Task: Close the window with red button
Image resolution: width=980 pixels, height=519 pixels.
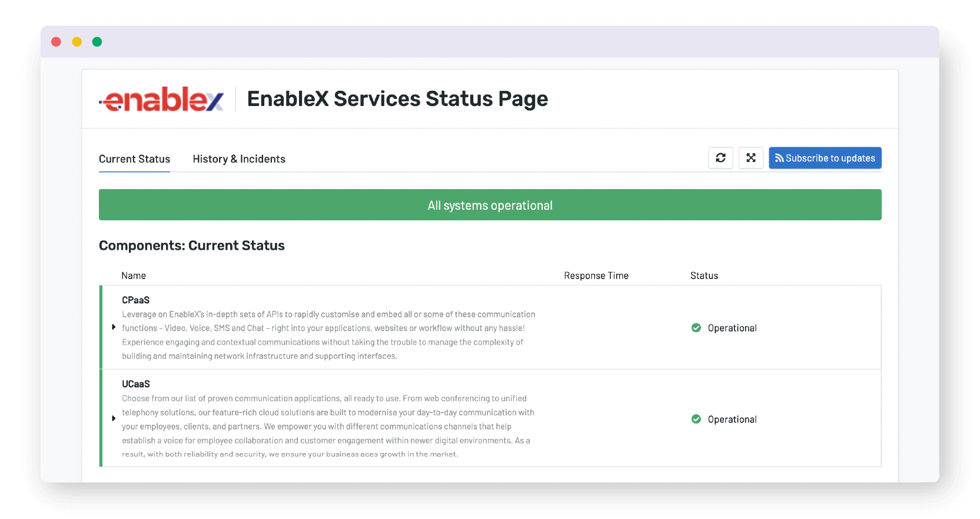Action: (57, 42)
